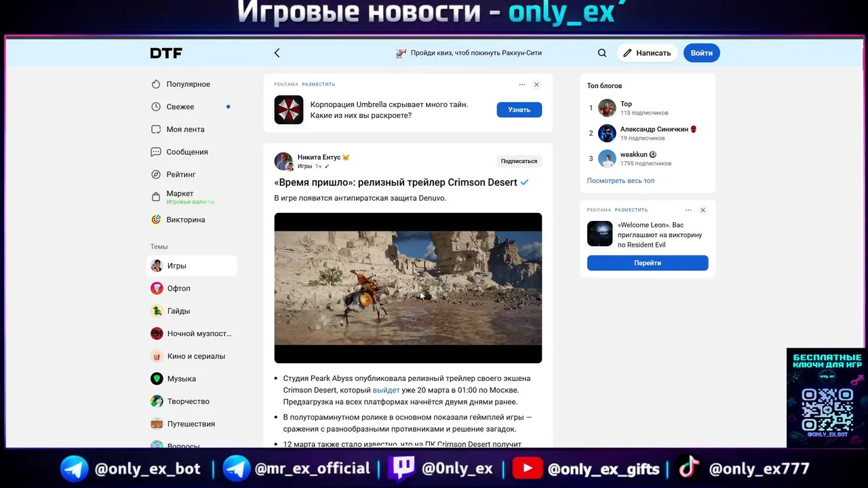Viewport: 868px width, 488px height.
Task: Click Посмотреть весь топ link
Action: click(x=620, y=181)
